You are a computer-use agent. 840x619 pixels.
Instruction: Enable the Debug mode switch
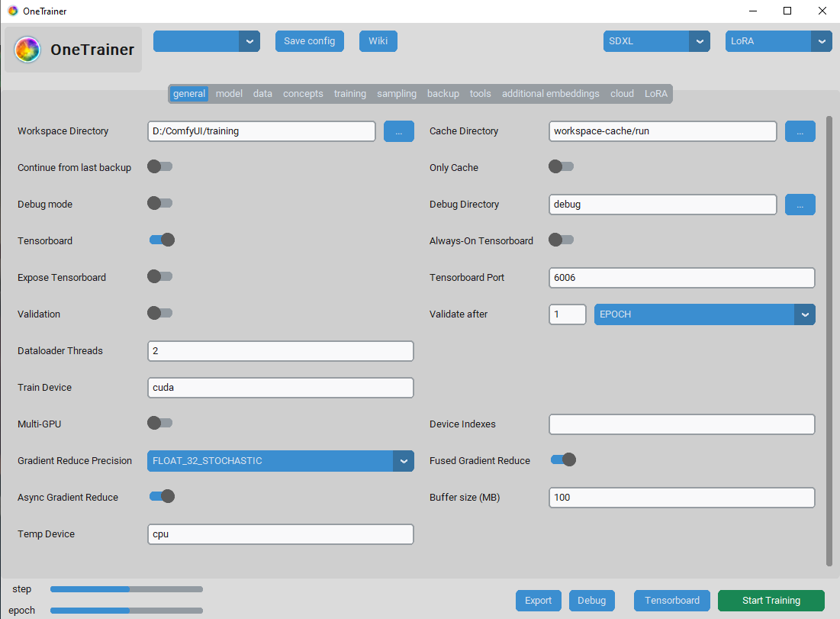pos(160,203)
